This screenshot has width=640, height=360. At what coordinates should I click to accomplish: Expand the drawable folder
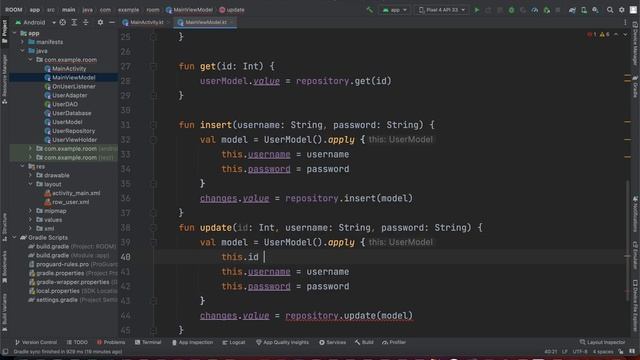(x=30, y=175)
